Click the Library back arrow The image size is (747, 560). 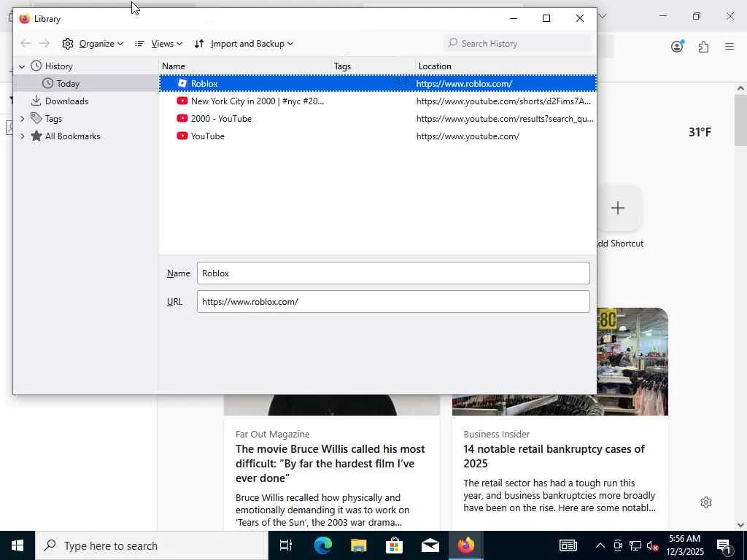pyautogui.click(x=26, y=44)
